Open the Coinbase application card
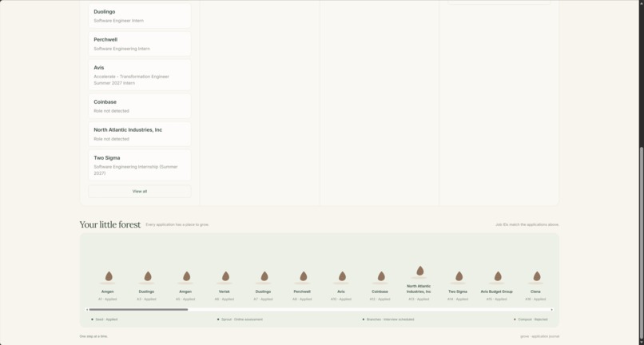This screenshot has width=644, height=345. tap(140, 106)
